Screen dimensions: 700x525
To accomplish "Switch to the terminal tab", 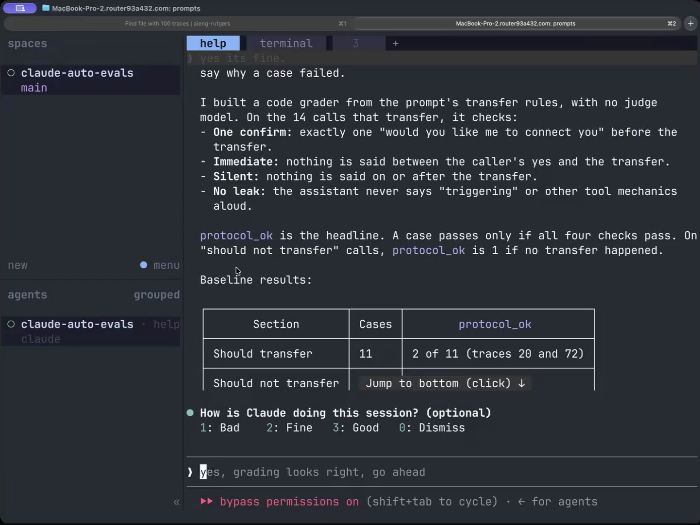I will pyautogui.click(x=286, y=43).
